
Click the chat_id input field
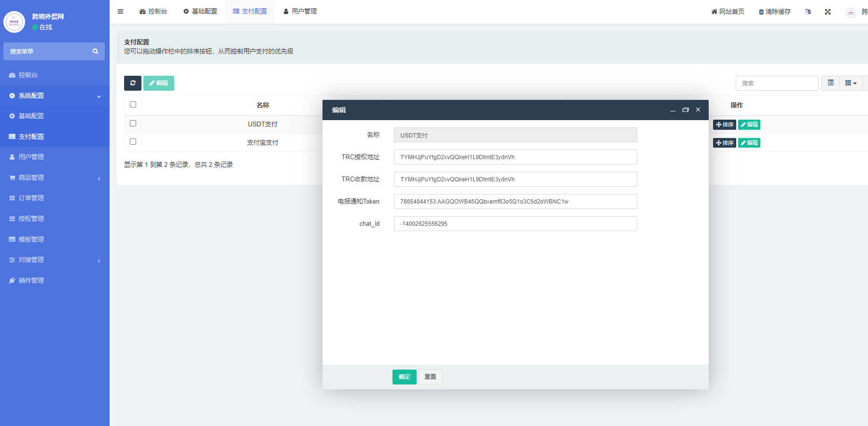pos(515,224)
